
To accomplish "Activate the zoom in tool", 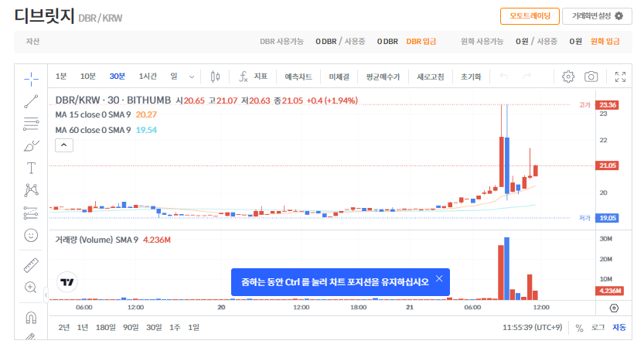I will click(31, 288).
